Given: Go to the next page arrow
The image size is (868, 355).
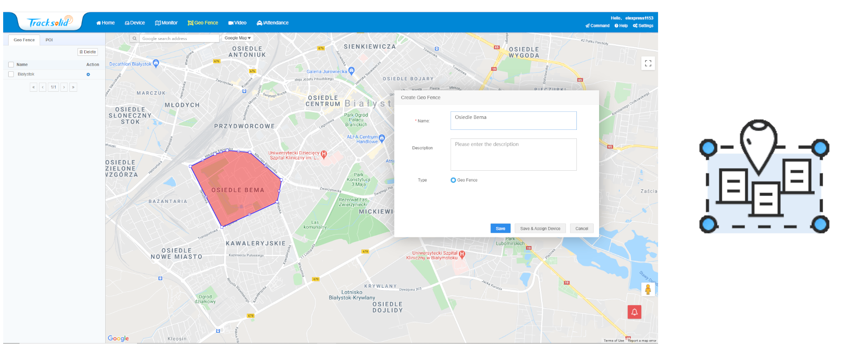Looking at the screenshot, I should (64, 87).
